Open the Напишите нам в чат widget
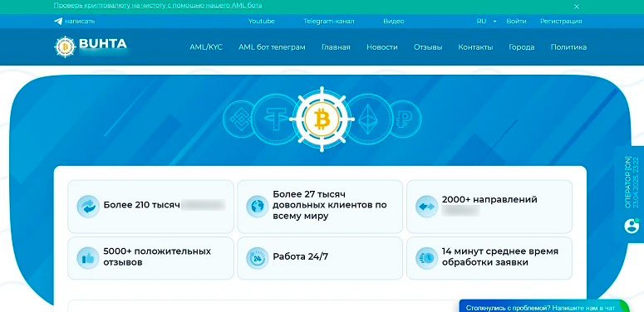This screenshot has height=312, width=644. [x=544, y=306]
